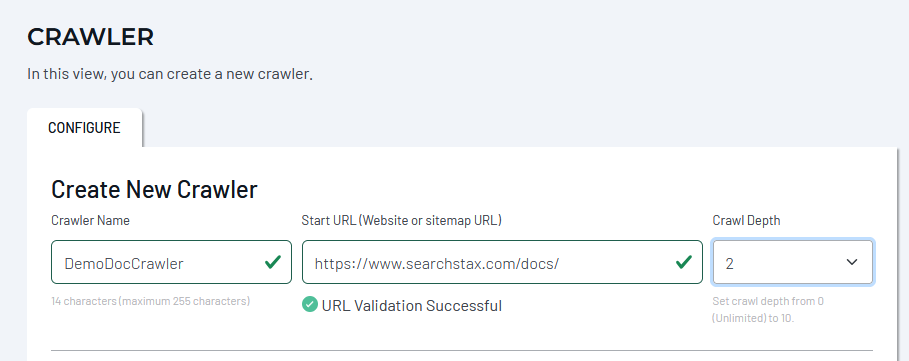Click the URL Validation Successful message text
Viewport: 909px width, 361px height.
[412, 305]
